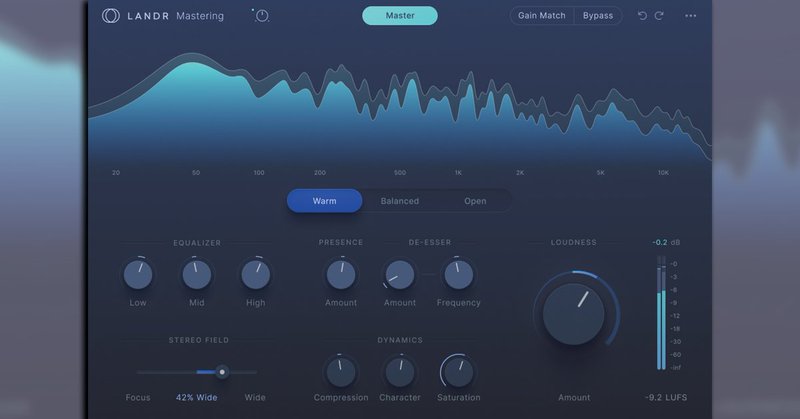Click the Focus label of stereo field
This screenshot has width=800, height=419.
click(138, 398)
